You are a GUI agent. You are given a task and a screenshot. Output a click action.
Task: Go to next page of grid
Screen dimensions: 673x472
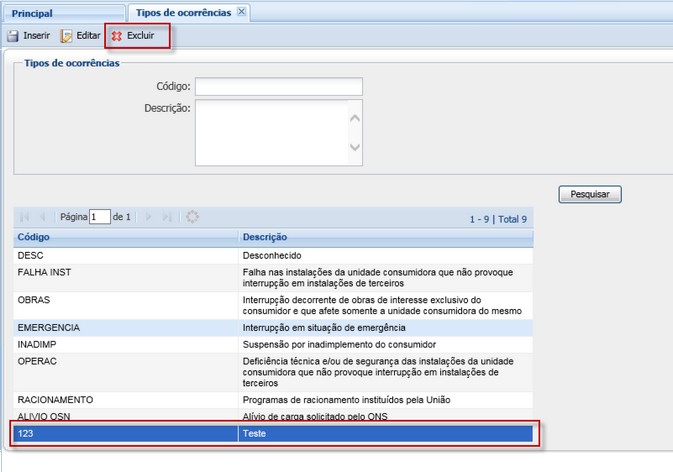(x=149, y=217)
